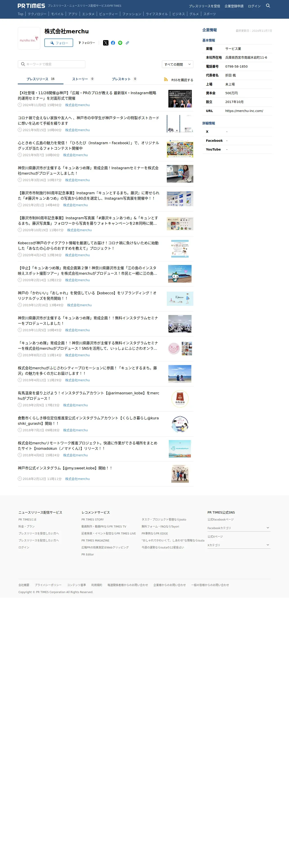
Task: Open the コロナ禍で会えない家族 postcard release
Action: (x=88, y=121)
